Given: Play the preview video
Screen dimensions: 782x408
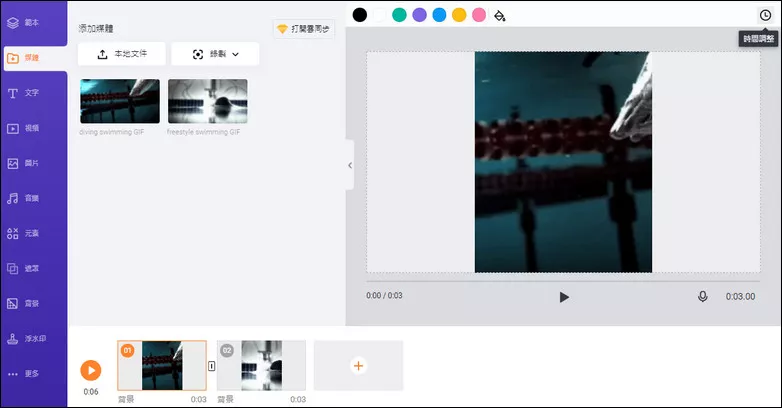Looking at the screenshot, I should pos(564,297).
